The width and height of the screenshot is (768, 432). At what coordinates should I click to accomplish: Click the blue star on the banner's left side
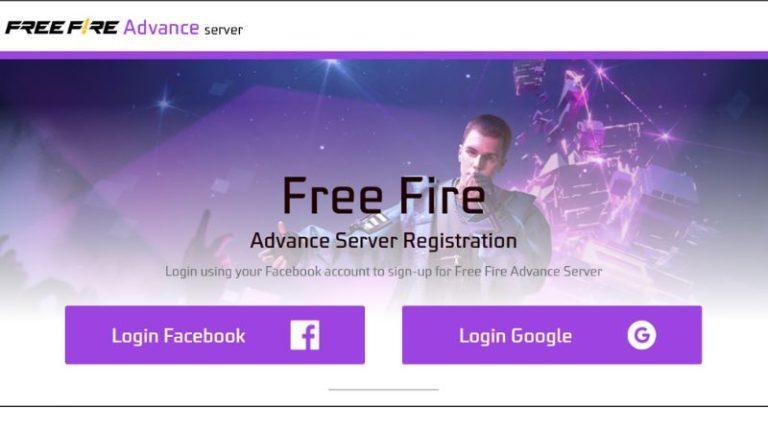(x=164, y=104)
